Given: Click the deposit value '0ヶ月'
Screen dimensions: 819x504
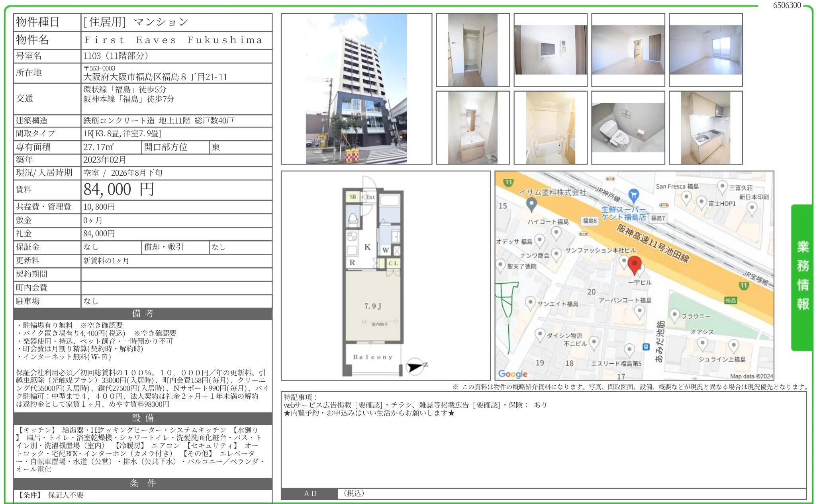Looking at the screenshot, I should [92, 220].
